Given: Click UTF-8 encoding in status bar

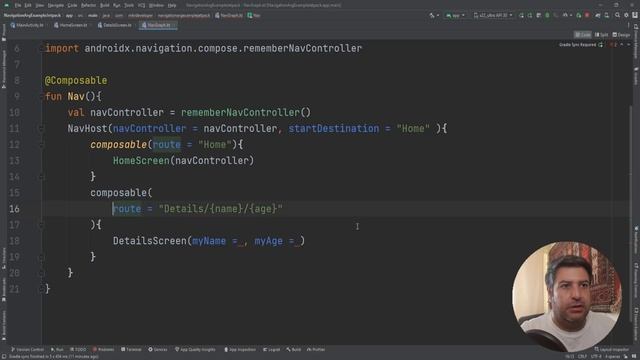Looking at the screenshot, I should pyautogui.click(x=596, y=357).
